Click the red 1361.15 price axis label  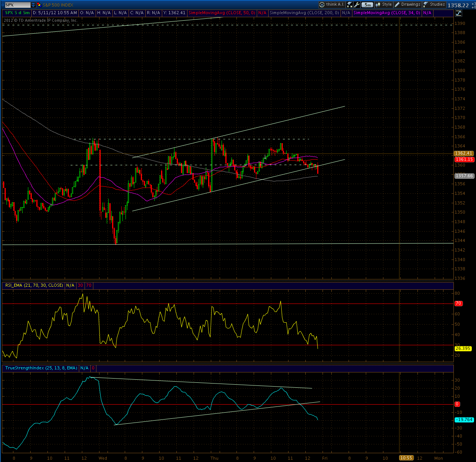(464, 159)
